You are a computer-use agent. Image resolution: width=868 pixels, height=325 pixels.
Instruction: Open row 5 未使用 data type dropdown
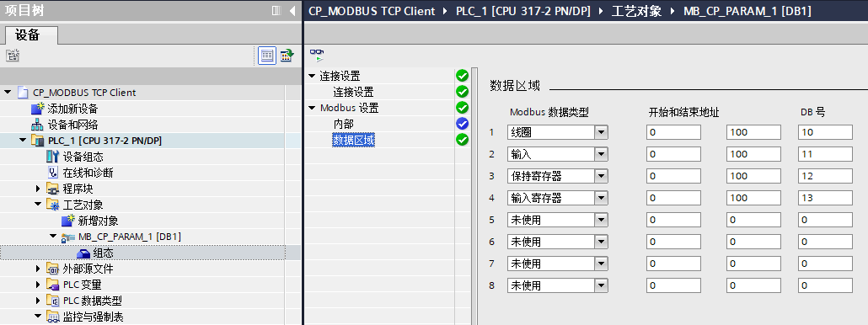pyautogui.click(x=601, y=220)
